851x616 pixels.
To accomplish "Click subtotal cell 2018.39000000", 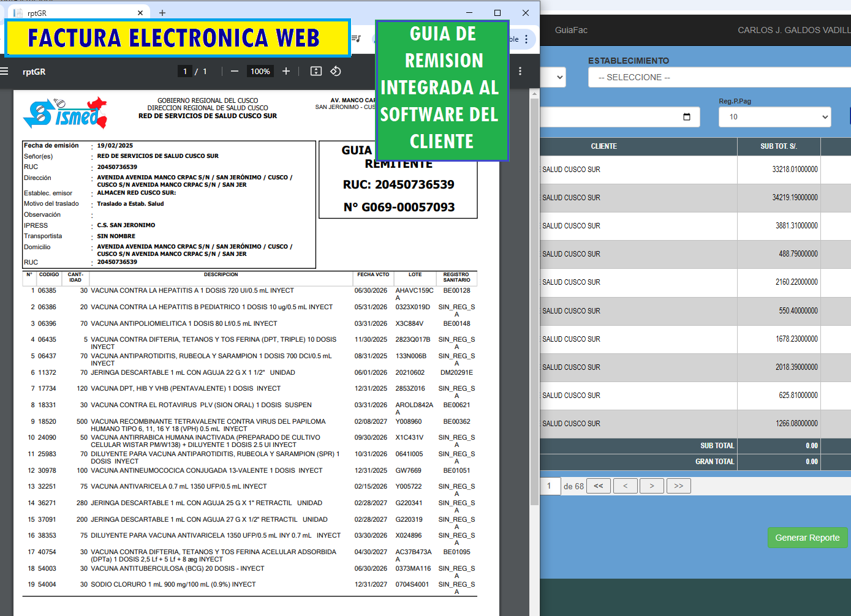I will 796,367.
